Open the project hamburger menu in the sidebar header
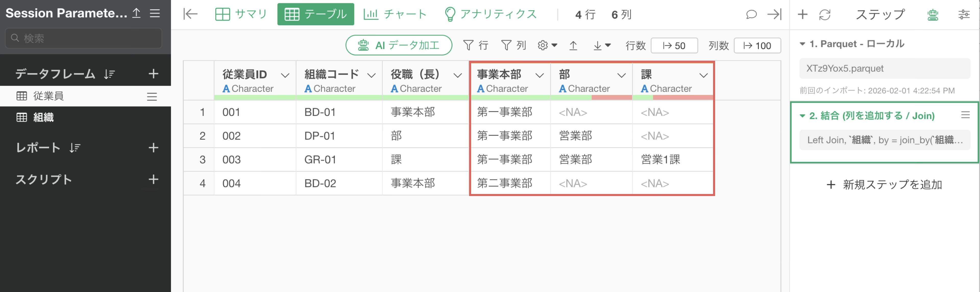Image resolution: width=980 pixels, height=292 pixels. point(155,13)
